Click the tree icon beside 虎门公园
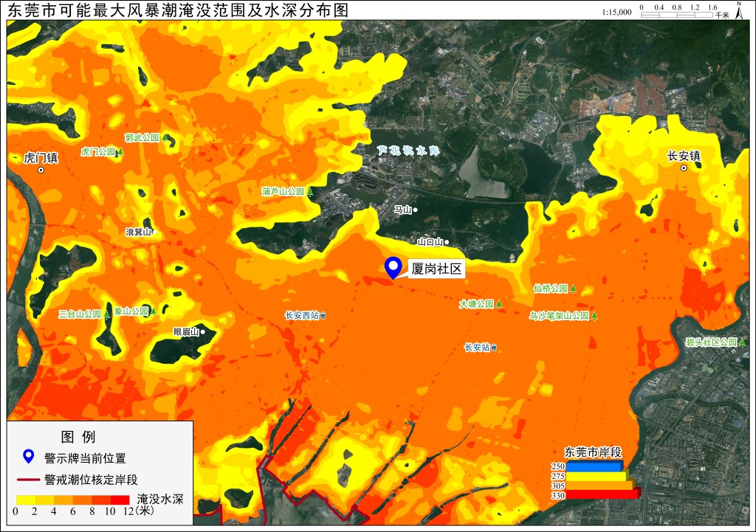This screenshot has height=532, width=756. tap(120, 152)
